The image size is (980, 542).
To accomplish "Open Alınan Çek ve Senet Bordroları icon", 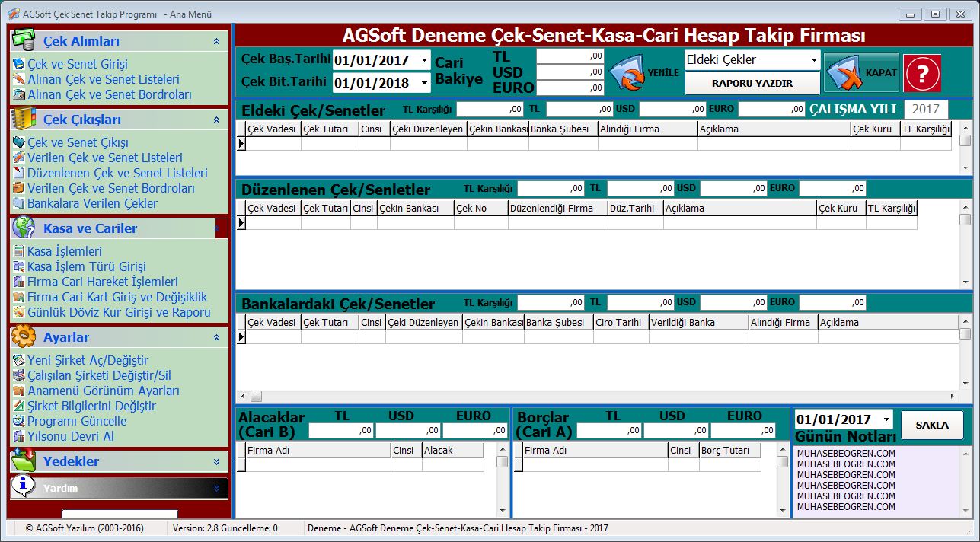I will tap(19, 95).
